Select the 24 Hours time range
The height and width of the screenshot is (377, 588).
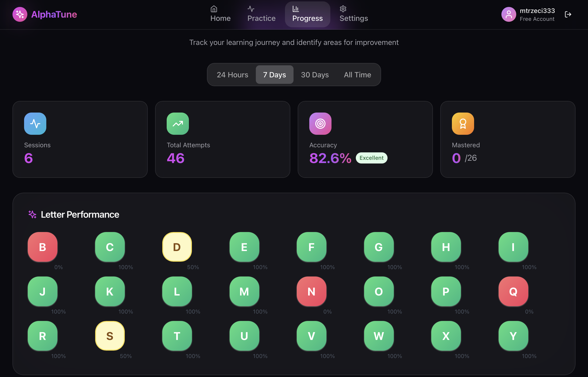coord(232,75)
